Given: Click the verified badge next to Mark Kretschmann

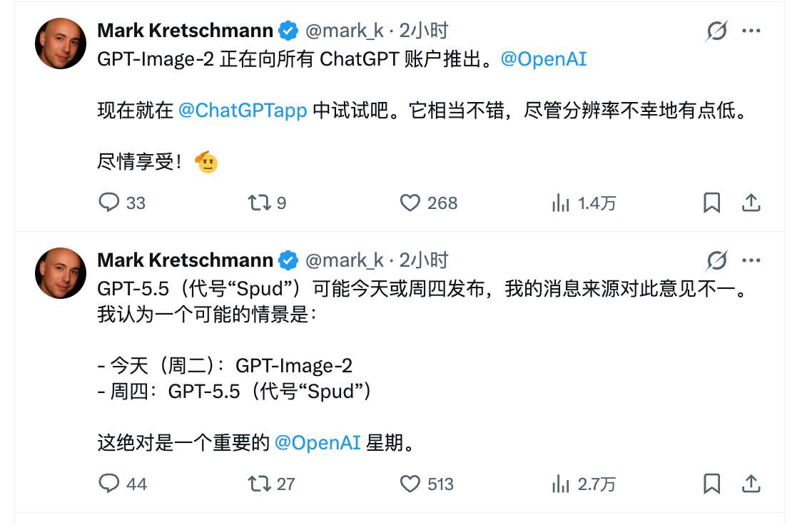Looking at the screenshot, I should click(288, 30).
